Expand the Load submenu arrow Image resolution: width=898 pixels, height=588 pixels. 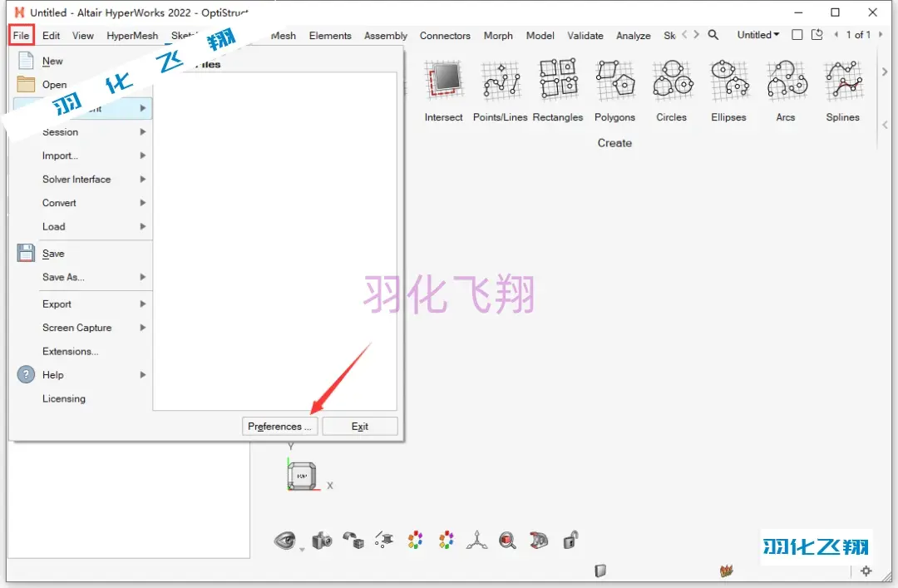pyautogui.click(x=143, y=226)
